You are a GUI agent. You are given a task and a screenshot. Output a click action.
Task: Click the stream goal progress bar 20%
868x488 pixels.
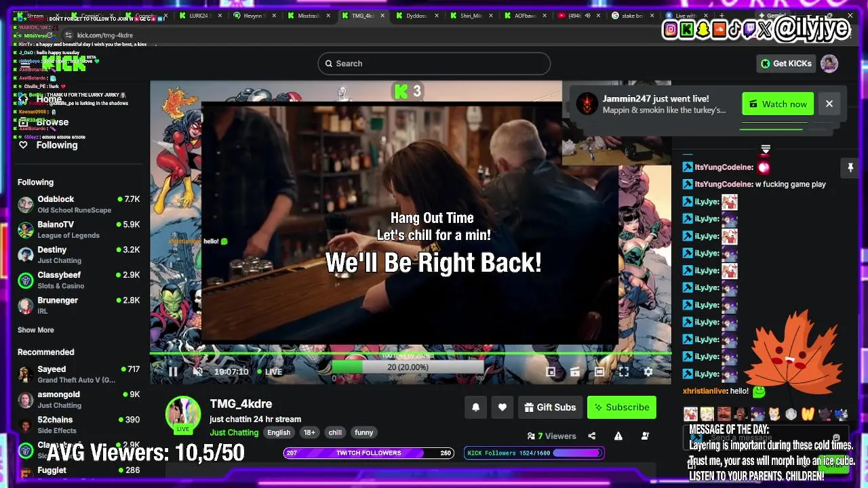pos(408,367)
